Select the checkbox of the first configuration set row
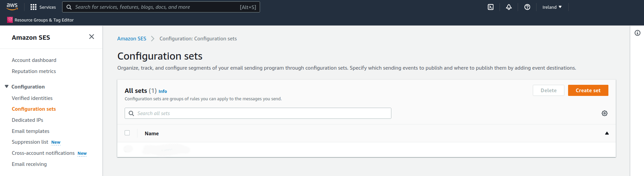This screenshot has height=176, width=644. pos(128,149)
